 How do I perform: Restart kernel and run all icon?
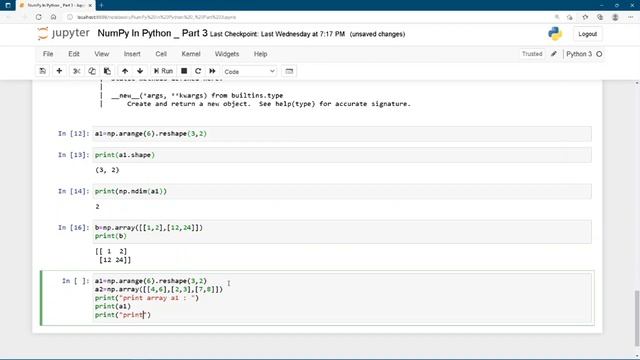click(x=212, y=71)
